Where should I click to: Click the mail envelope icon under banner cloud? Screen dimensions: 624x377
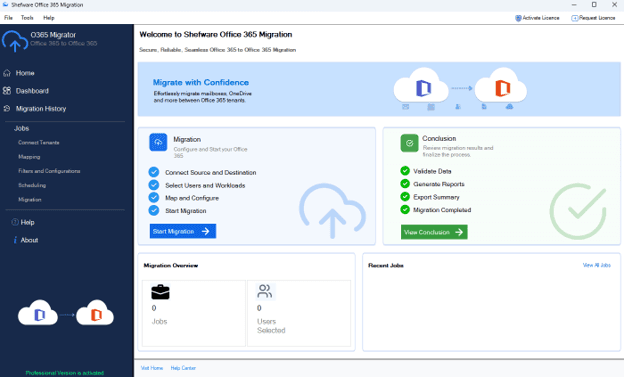tap(406, 107)
